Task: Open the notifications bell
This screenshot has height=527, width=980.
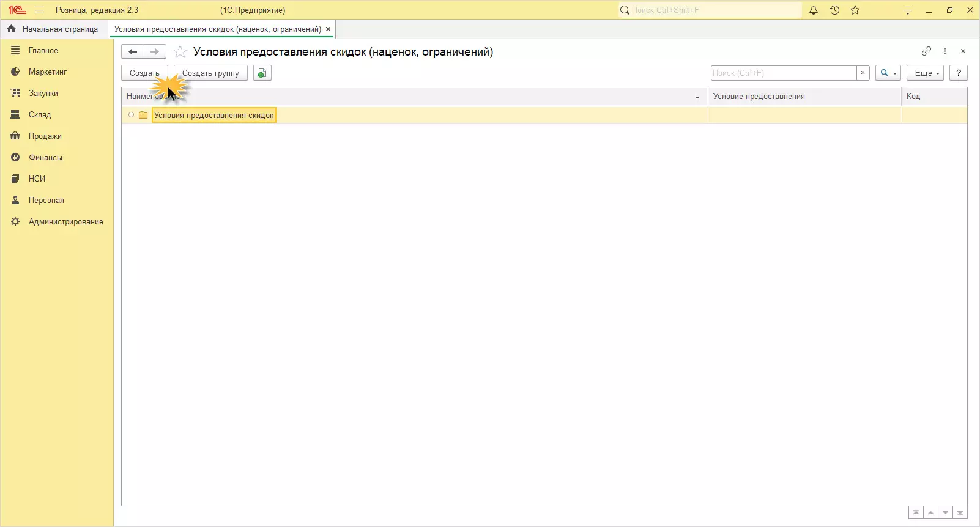Action: pyautogui.click(x=814, y=10)
